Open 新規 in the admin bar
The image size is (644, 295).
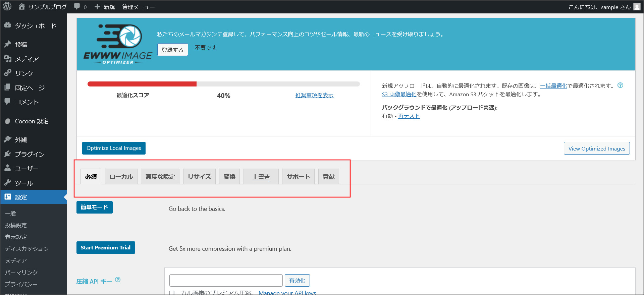point(105,7)
